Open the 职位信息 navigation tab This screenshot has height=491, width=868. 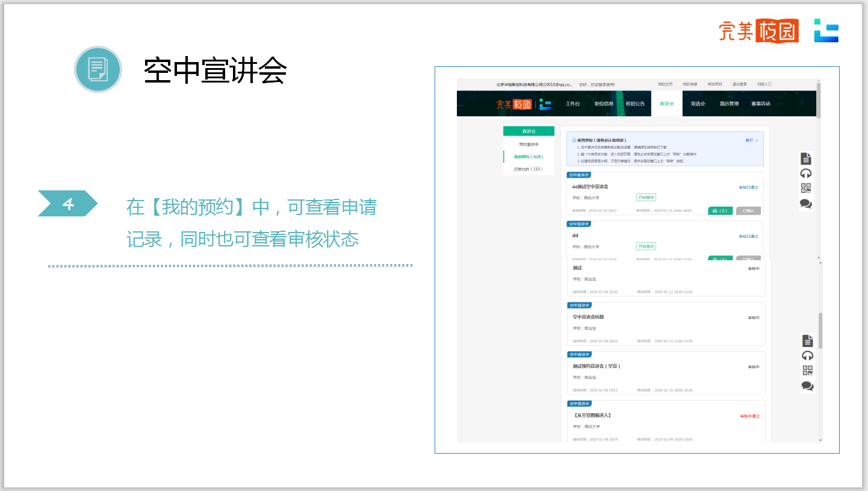click(x=604, y=104)
